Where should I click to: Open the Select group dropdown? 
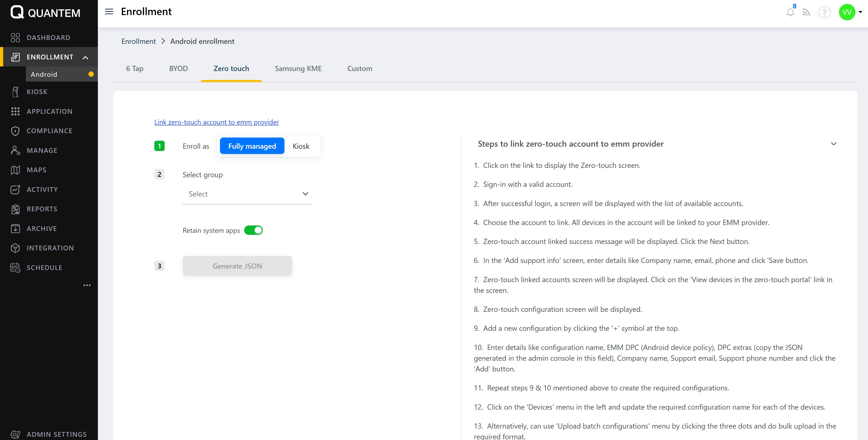click(x=247, y=194)
